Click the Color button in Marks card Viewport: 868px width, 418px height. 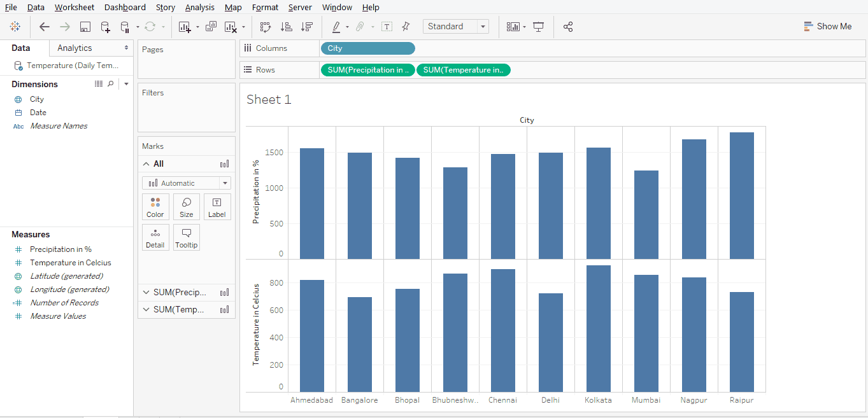pyautogui.click(x=155, y=207)
